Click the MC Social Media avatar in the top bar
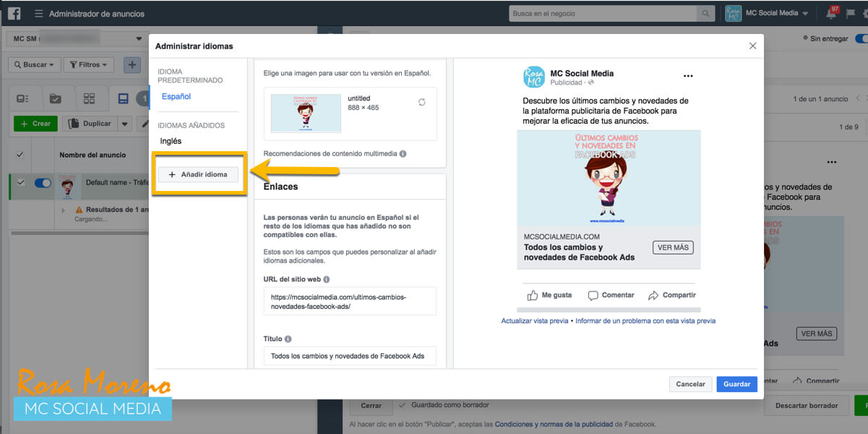 733,14
